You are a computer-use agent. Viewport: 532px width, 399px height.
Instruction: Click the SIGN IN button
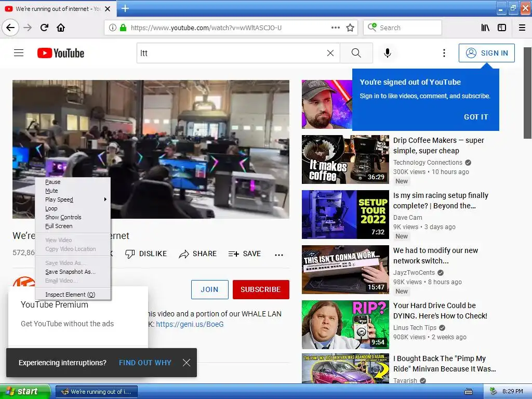486,53
